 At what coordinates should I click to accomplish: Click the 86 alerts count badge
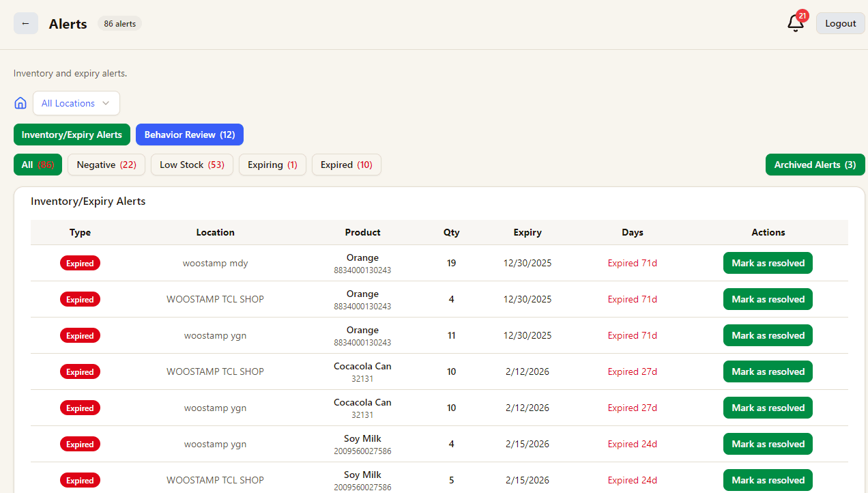[119, 23]
